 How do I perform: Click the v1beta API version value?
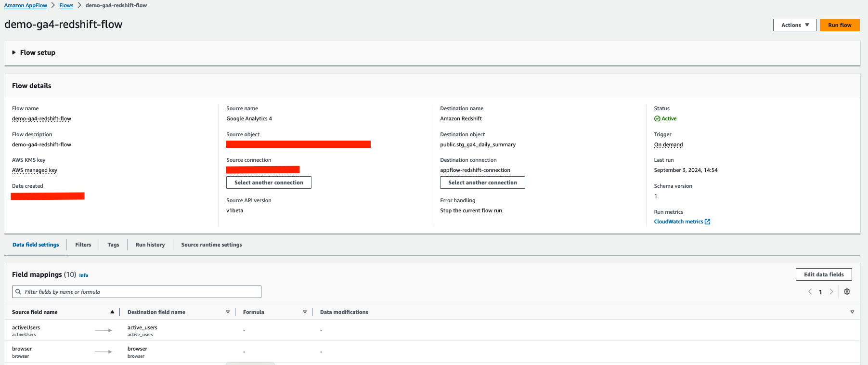[x=234, y=210]
